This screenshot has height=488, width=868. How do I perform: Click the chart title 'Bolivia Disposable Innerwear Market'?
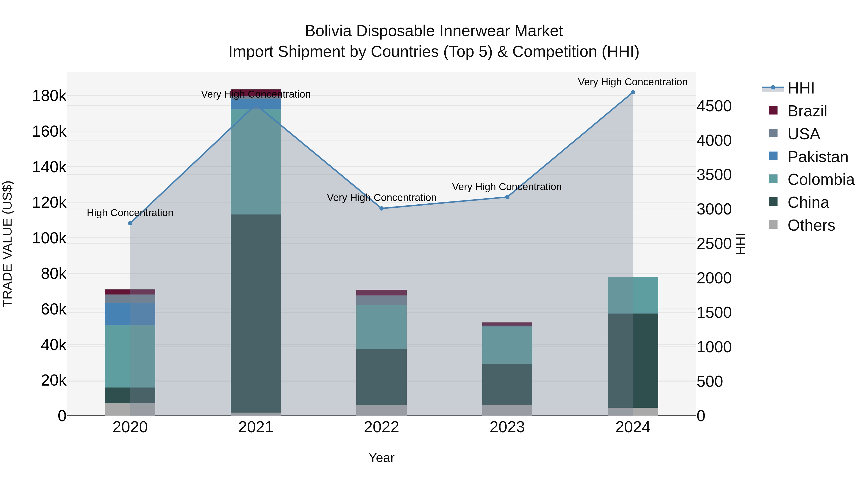pos(434,31)
